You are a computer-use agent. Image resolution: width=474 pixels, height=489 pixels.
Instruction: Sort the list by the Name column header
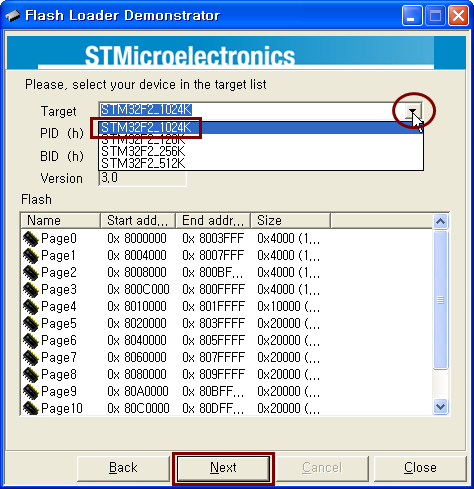click(x=60, y=221)
